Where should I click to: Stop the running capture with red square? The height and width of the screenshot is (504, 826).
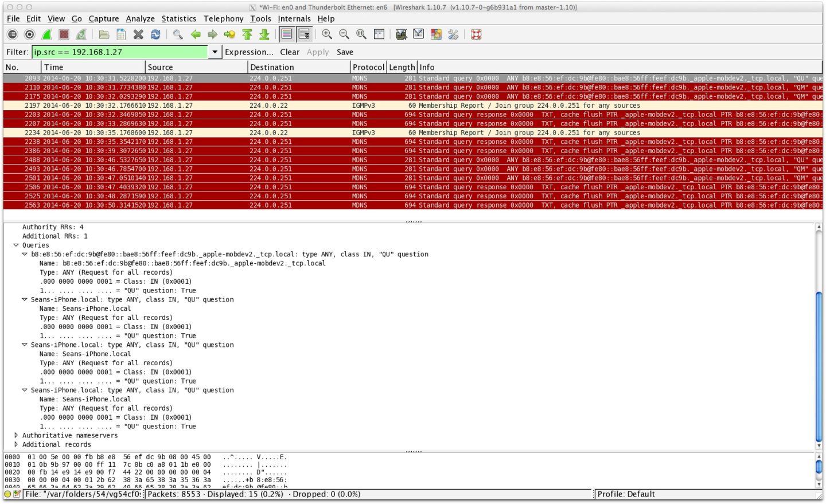click(64, 34)
